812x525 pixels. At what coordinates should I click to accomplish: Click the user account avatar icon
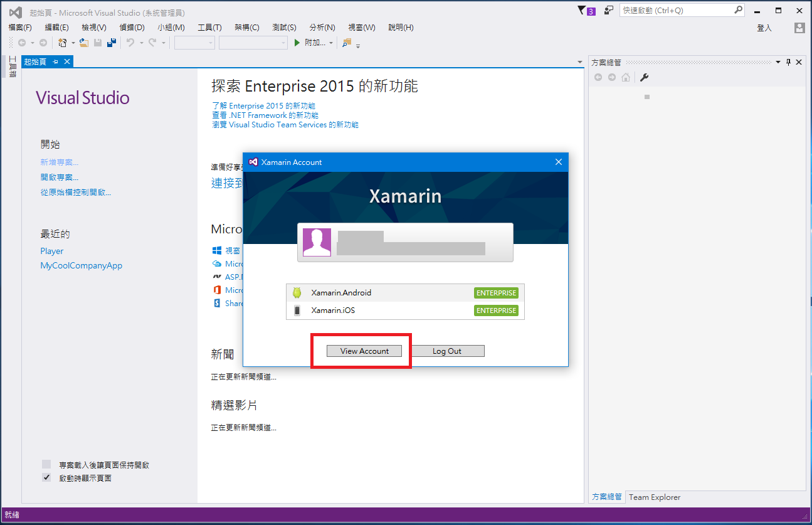(799, 28)
